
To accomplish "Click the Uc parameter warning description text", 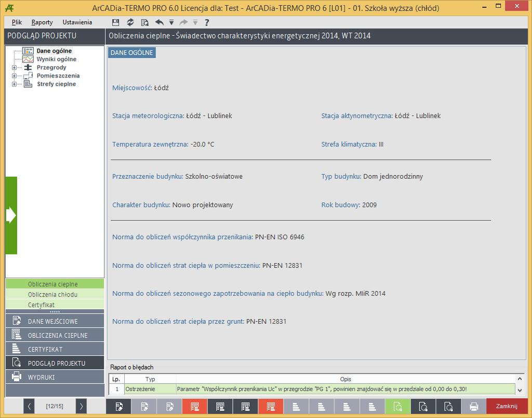I will tap(322, 389).
